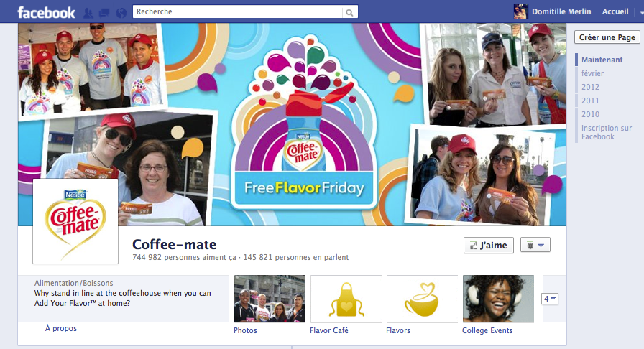Image resolution: width=644 pixels, height=349 pixels.
Task: Open the account menu arrow
Action: [640, 12]
